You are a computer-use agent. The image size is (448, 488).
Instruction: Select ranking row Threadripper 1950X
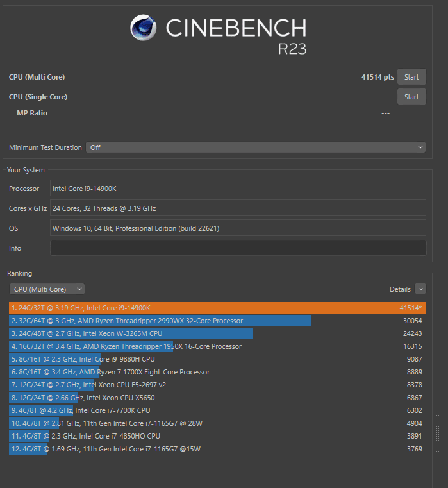coord(217,346)
